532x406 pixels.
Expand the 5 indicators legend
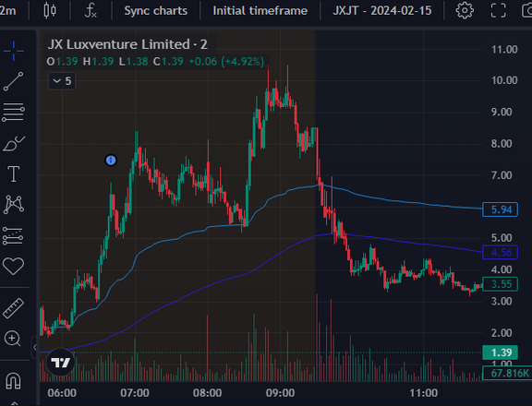[x=62, y=81]
